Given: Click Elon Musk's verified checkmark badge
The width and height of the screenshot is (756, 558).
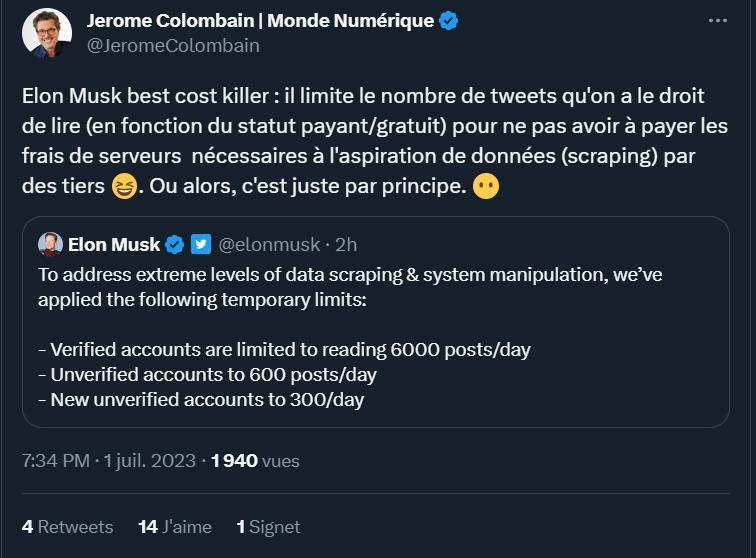Looking at the screenshot, I should (x=174, y=244).
